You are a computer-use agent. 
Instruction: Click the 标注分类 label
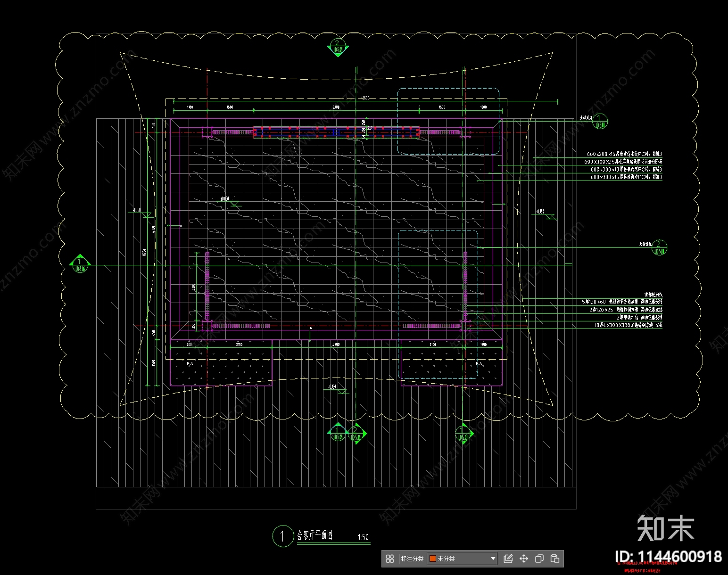[x=412, y=559]
